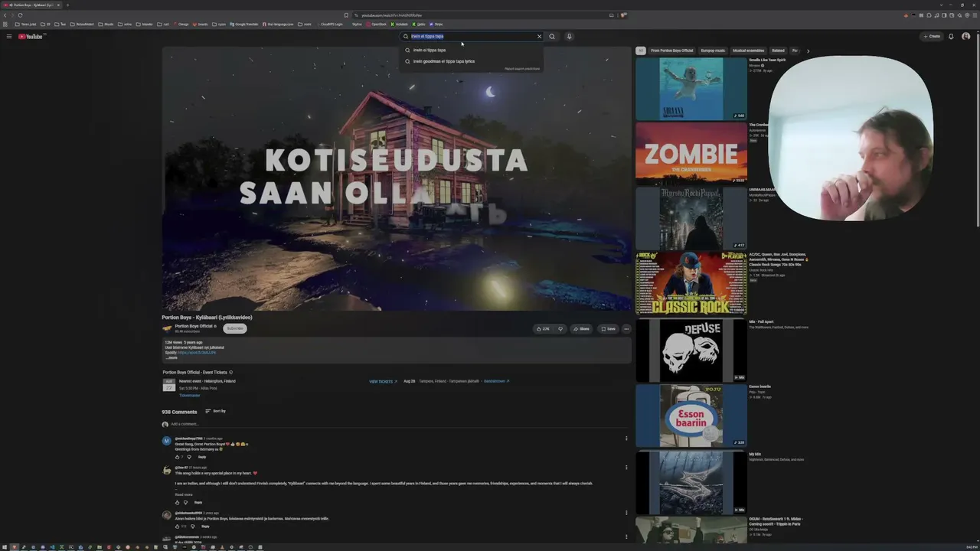This screenshot has height=551, width=980.
Task: Like the "special place in my heart" comment
Action: [177, 502]
